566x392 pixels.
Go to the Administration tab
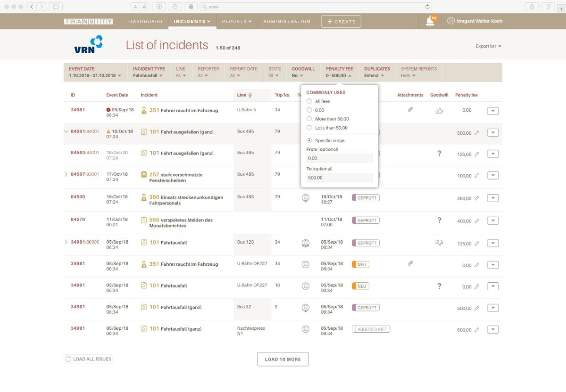(287, 21)
